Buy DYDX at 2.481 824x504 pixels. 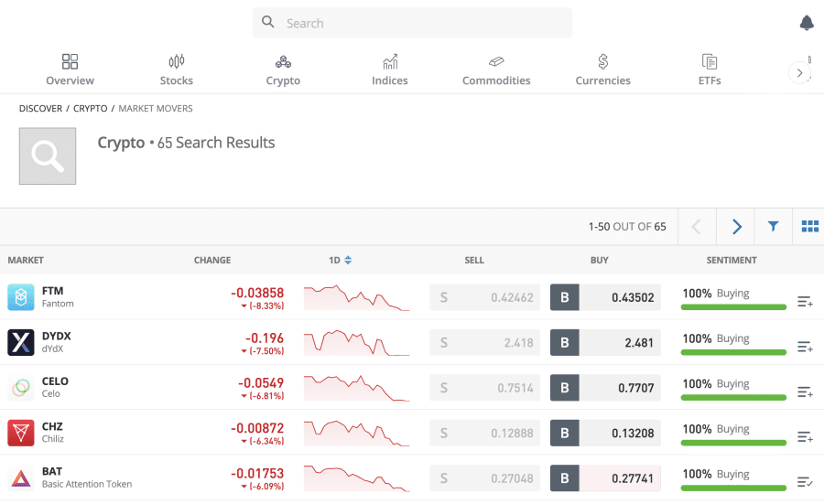pyautogui.click(x=605, y=343)
